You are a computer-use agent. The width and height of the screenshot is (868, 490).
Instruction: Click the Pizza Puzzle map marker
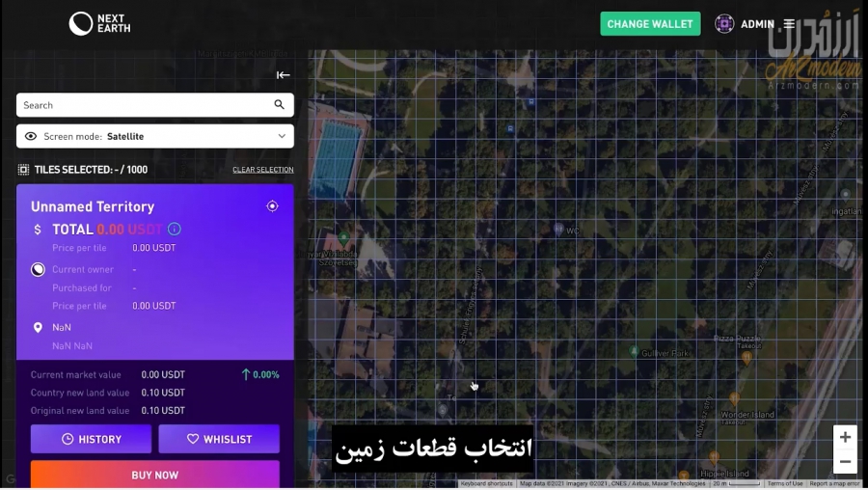pyautogui.click(x=746, y=357)
